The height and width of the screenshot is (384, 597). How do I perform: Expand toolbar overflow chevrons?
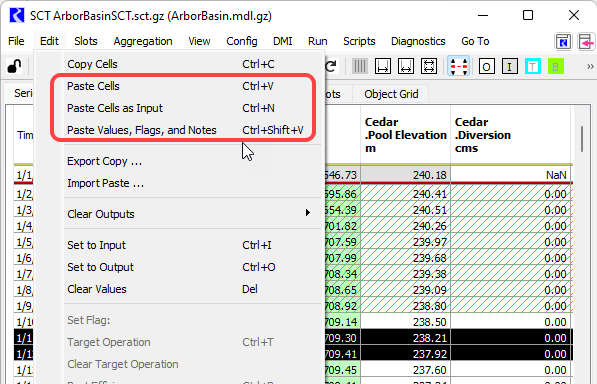(x=590, y=67)
